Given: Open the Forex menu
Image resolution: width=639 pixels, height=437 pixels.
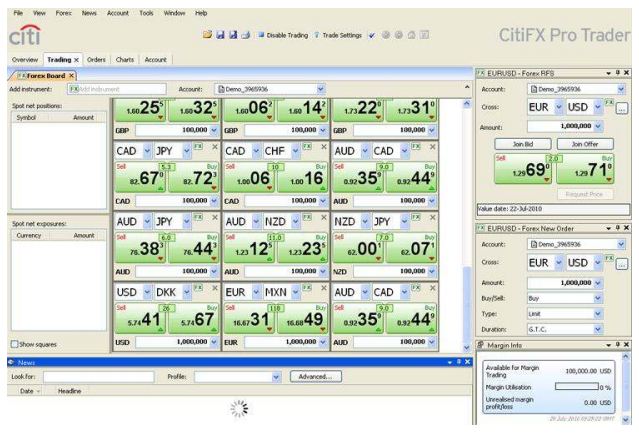Looking at the screenshot, I should click(62, 12).
